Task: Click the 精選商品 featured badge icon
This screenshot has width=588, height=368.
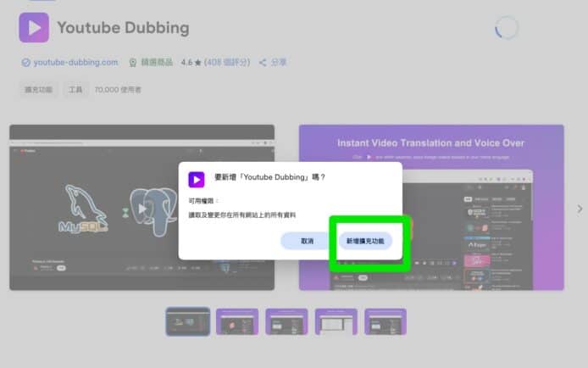Action: (132, 63)
